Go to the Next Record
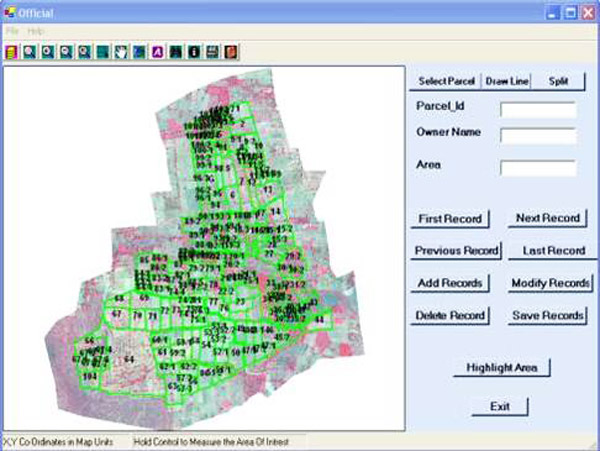This screenshot has width=600, height=451. click(x=547, y=218)
